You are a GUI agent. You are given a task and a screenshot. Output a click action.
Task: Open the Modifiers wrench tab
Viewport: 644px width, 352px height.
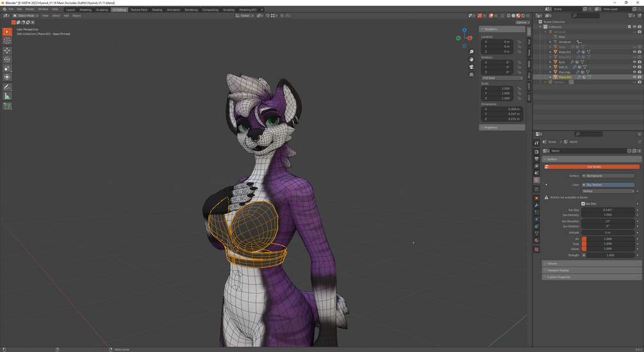coord(536,205)
